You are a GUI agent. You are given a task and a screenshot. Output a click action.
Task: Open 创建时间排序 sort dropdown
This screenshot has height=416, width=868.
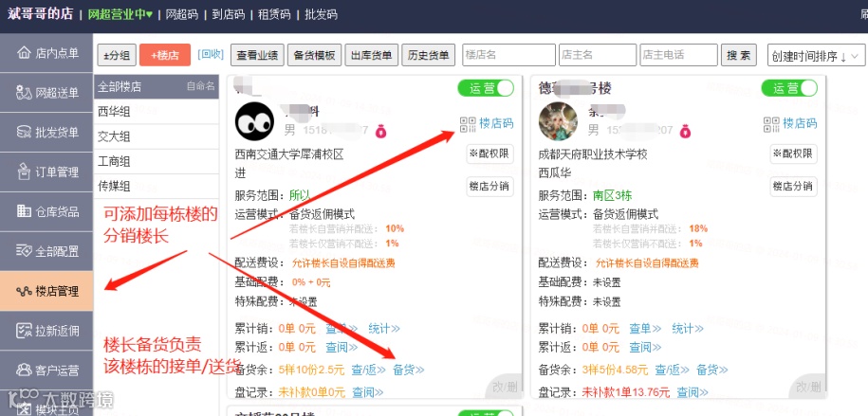pyautogui.click(x=816, y=56)
